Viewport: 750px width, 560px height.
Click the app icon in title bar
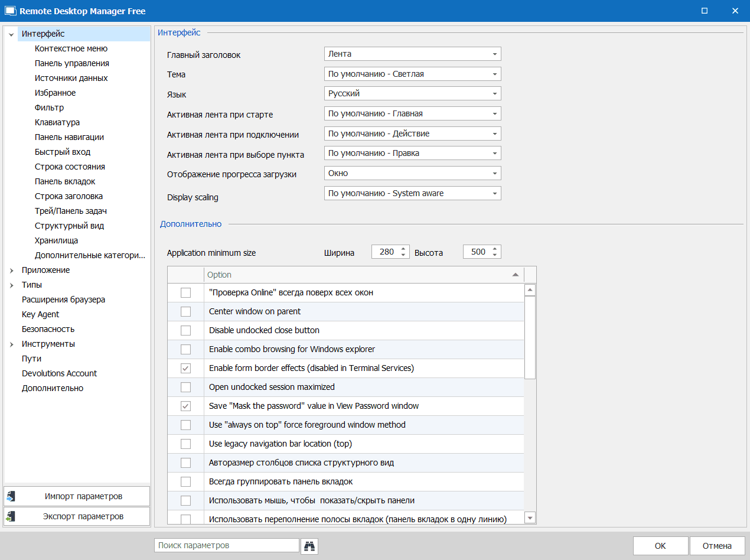pyautogui.click(x=9, y=11)
